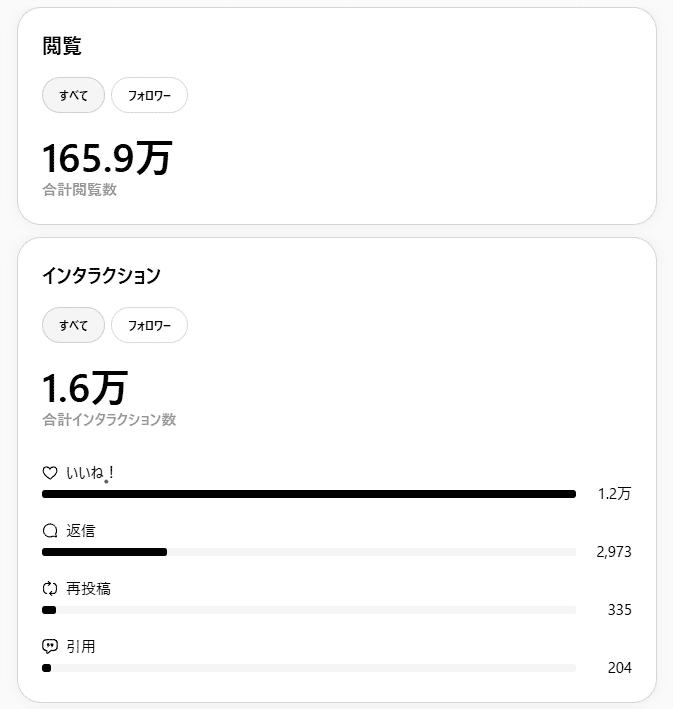This screenshot has width=673, height=709.
Task: Click the 165.9万 total views number
Action: tap(107, 158)
